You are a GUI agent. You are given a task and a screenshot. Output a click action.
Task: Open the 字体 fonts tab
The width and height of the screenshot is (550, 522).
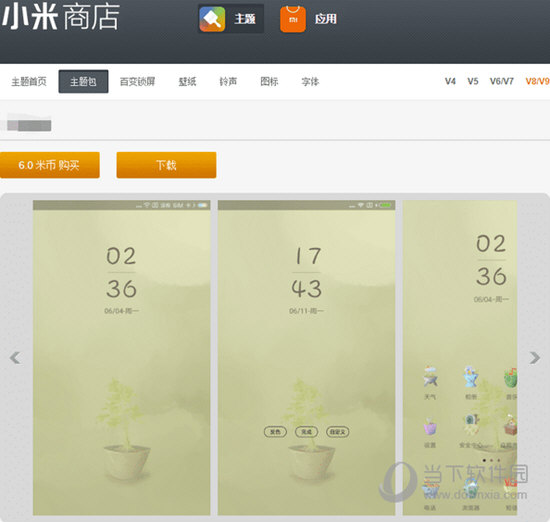310,82
